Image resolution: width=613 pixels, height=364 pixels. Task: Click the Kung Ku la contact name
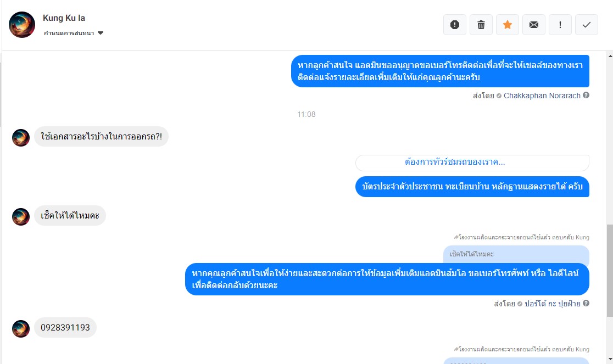64,18
